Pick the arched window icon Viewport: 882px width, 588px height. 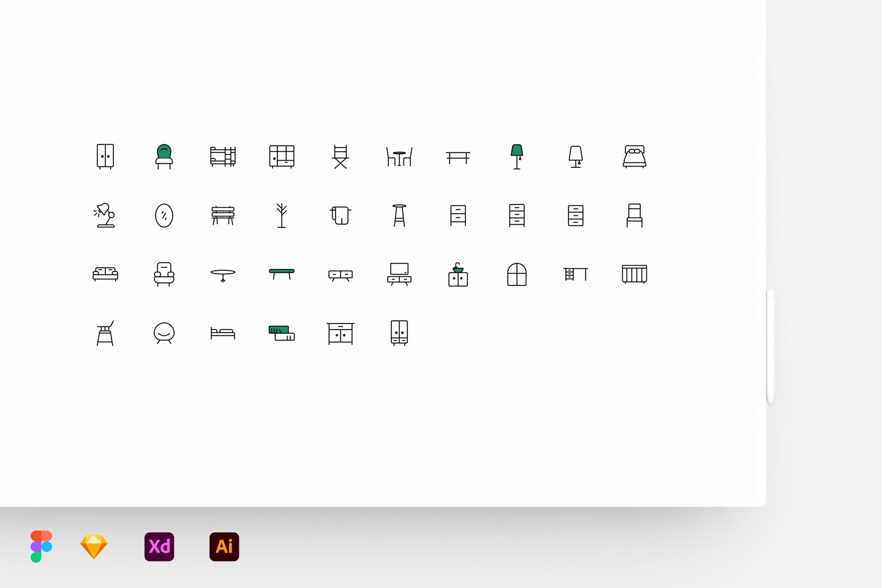pos(517,274)
